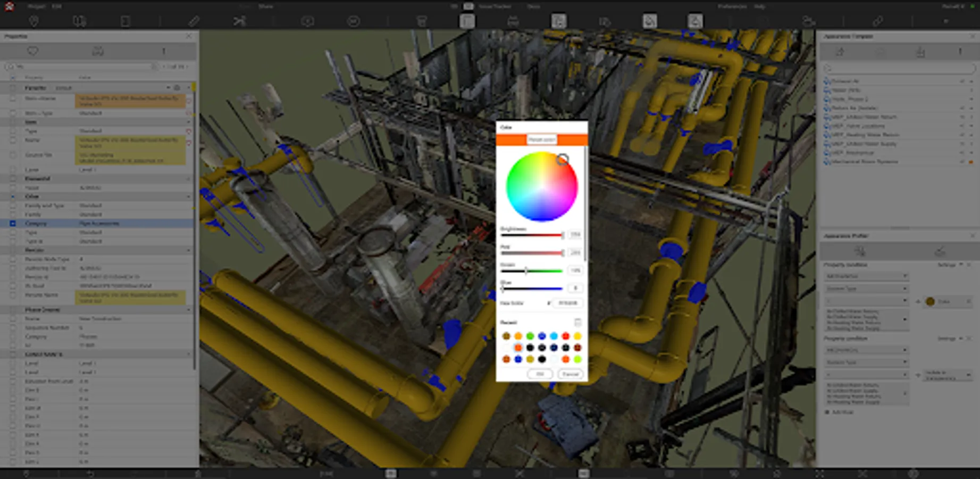Tick the checkbox next to Source file property

[13, 155]
